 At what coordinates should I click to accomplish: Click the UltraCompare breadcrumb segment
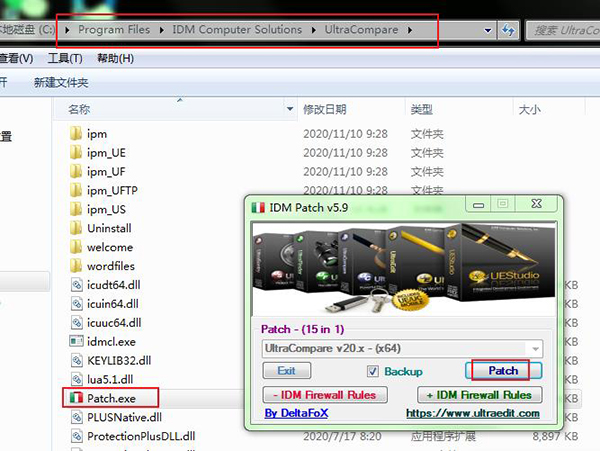[x=361, y=30]
